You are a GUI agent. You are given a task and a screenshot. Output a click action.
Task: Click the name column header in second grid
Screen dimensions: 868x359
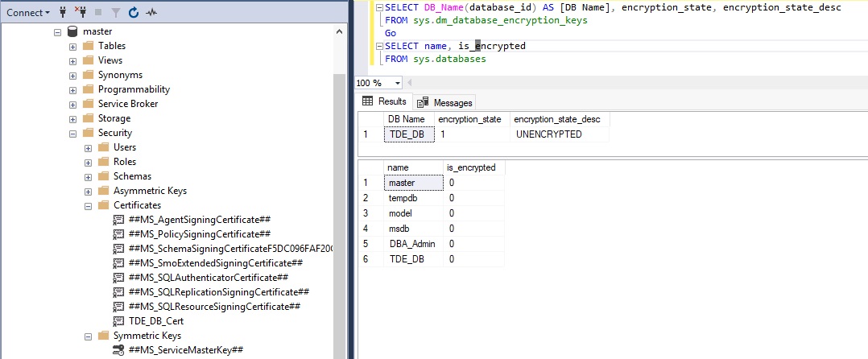(414, 167)
